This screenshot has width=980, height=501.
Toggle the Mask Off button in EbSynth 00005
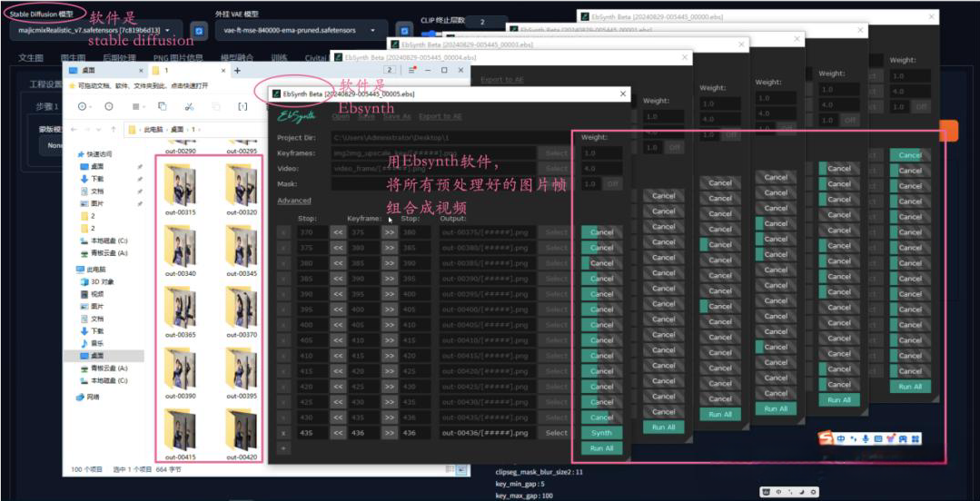614,184
